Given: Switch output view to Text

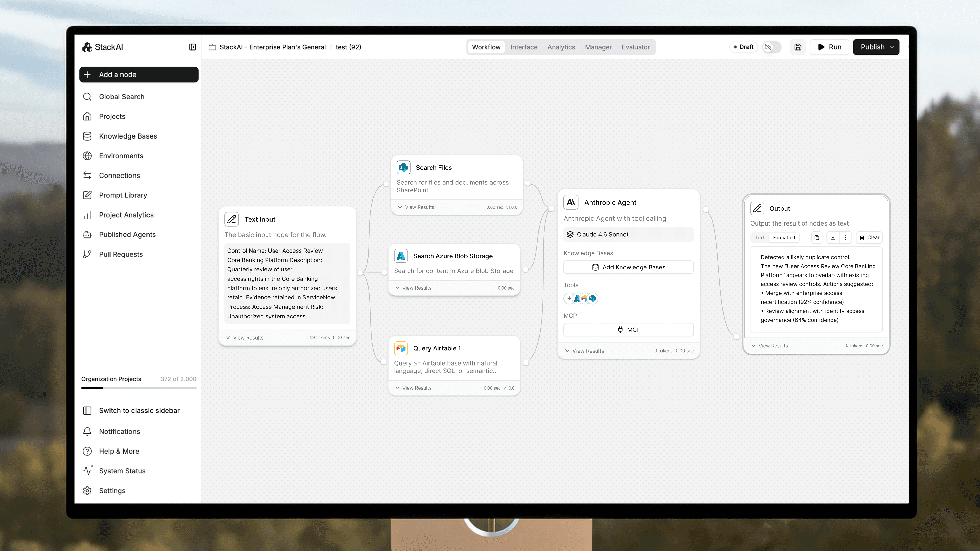Looking at the screenshot, I should tap(760, 238).
